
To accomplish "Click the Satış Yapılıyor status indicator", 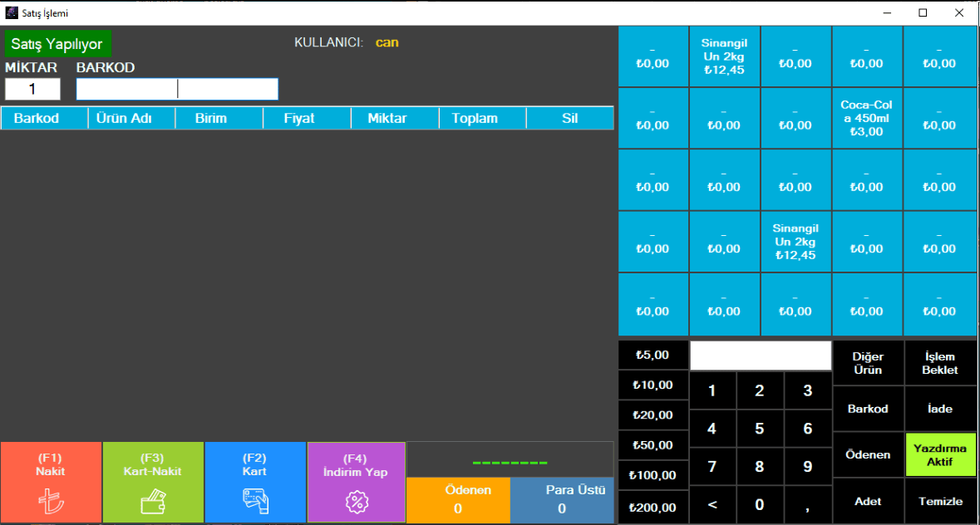I will click(x=57, y=43).
